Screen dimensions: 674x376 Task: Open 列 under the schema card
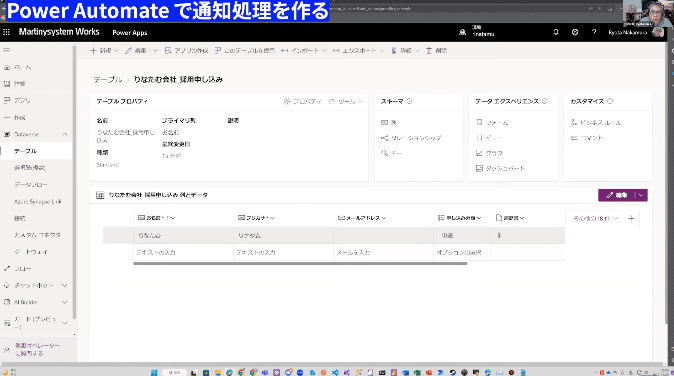tap(389, 122)
